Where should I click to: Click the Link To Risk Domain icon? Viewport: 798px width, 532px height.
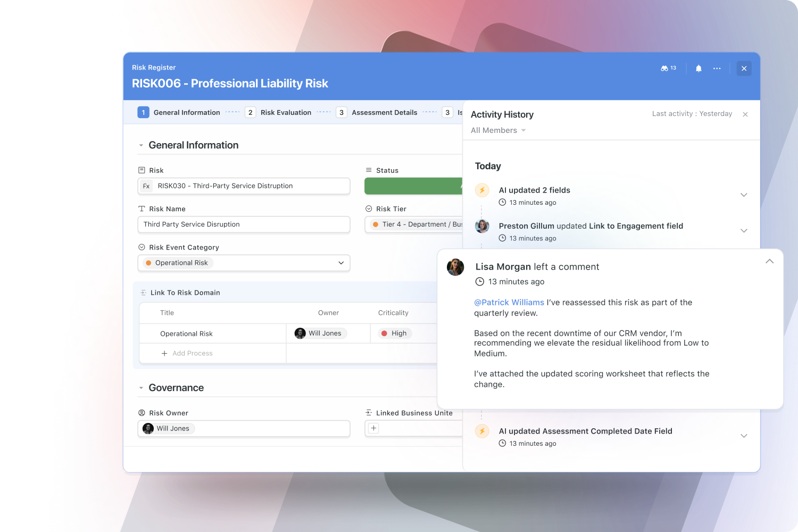[x=143, y=293]
